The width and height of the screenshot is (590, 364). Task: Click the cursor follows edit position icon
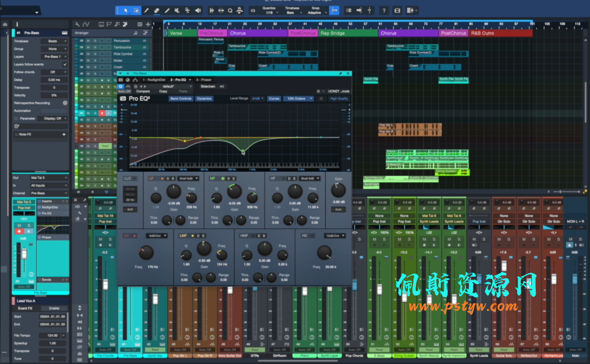370,10
